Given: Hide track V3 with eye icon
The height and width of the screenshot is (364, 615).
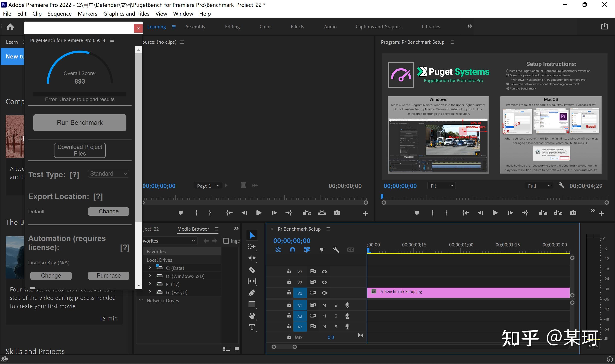Looking at the screenshot, I should click(x=324, y=272).
